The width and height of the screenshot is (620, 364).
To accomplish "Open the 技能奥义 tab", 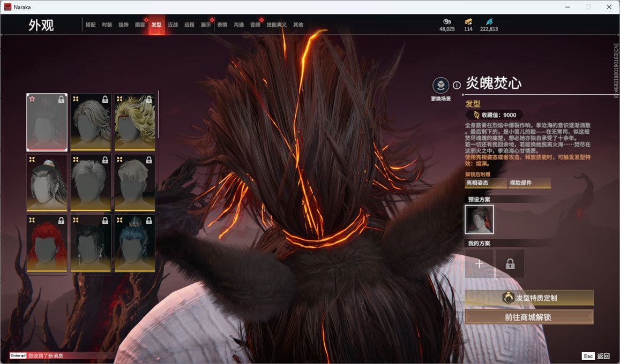I will [277, 25].
